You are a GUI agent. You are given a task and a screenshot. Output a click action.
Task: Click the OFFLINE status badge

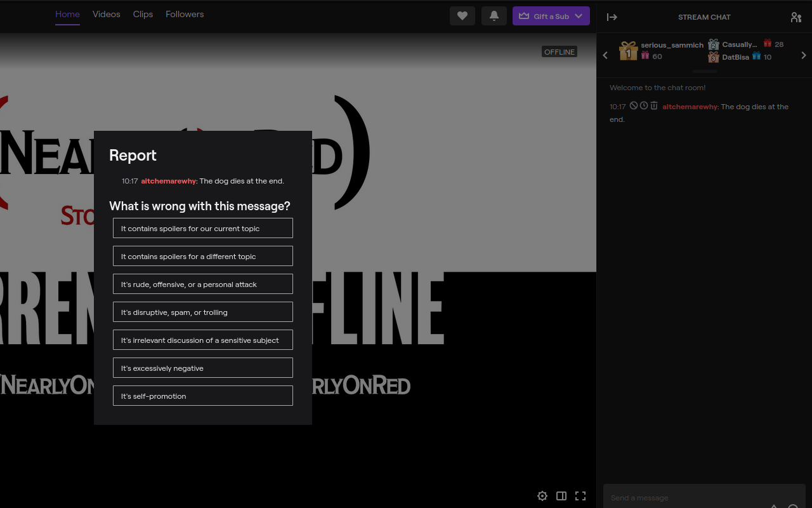pyautogui.click(x=560, y=52)
